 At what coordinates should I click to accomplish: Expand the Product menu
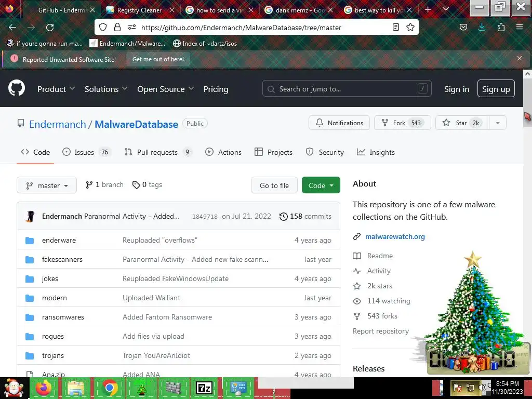(x=56, y=89)
